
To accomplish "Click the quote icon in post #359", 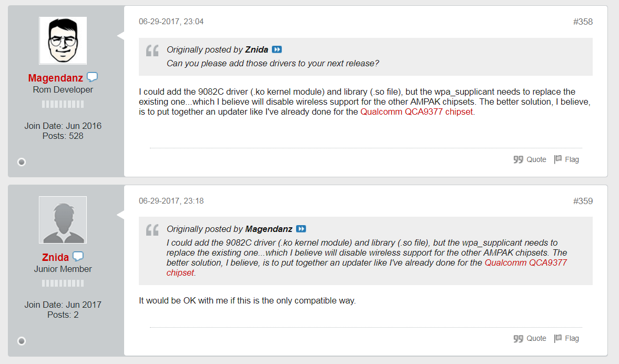I will click(518, 338).
